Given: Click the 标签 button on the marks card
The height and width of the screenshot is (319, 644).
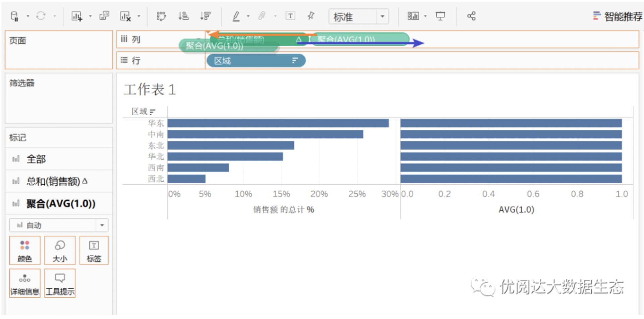Looking at the screenshot, I should [94, 251].
